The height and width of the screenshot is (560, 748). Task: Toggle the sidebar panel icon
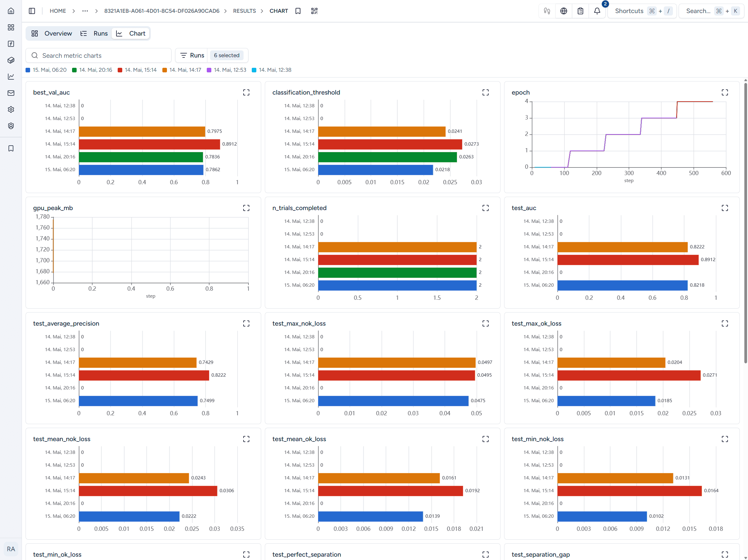coord(32,11)
